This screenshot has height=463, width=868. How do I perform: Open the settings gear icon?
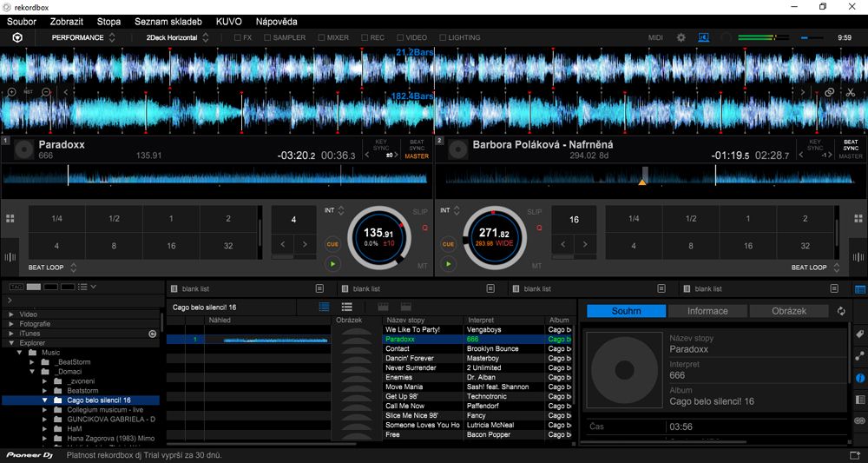(x=681, y=37)
